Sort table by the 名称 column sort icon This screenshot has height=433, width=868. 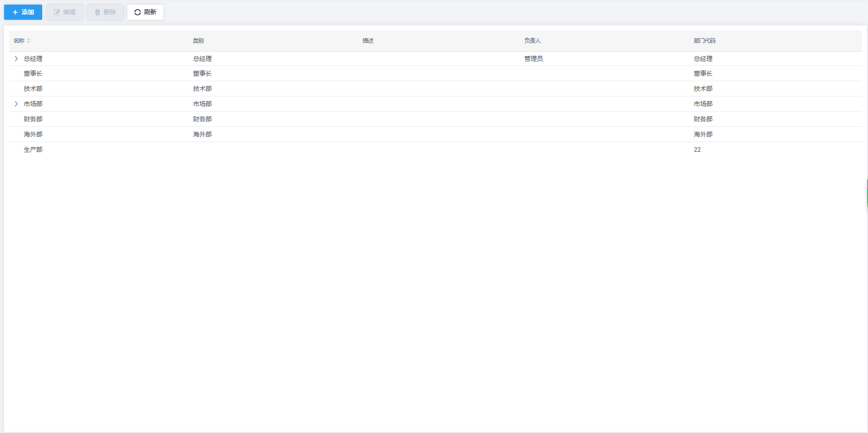[28, 41]
